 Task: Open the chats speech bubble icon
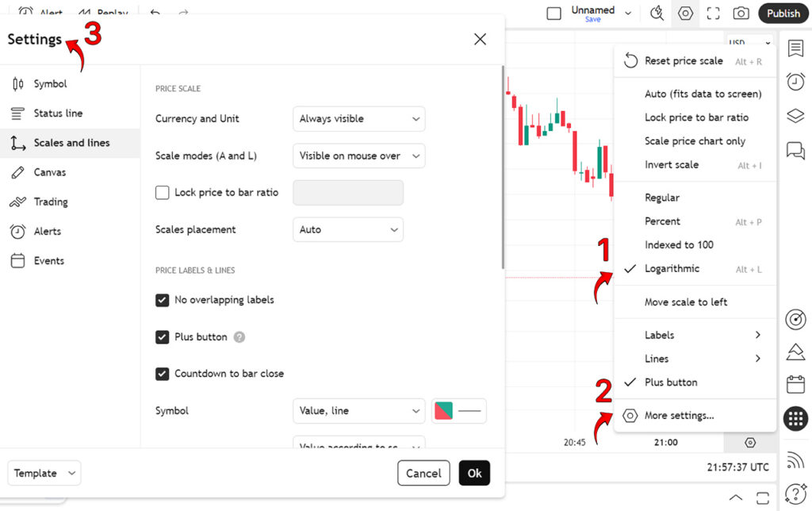[795, 150]
